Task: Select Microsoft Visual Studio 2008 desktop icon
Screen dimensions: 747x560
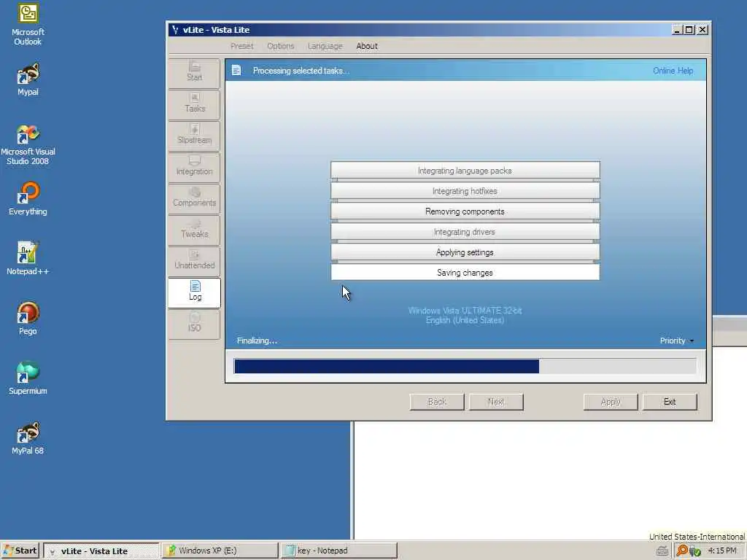Action: coord(28,145)
